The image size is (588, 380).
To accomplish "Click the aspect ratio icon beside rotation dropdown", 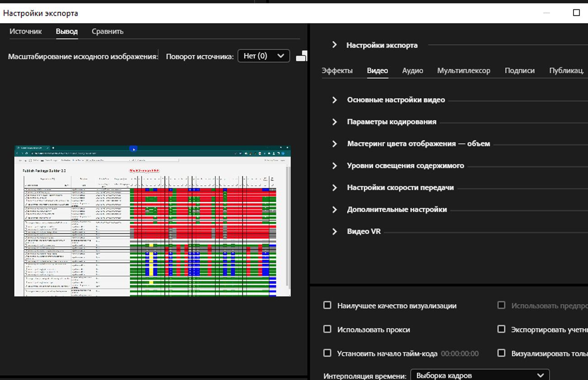I will tap(301, 56).
